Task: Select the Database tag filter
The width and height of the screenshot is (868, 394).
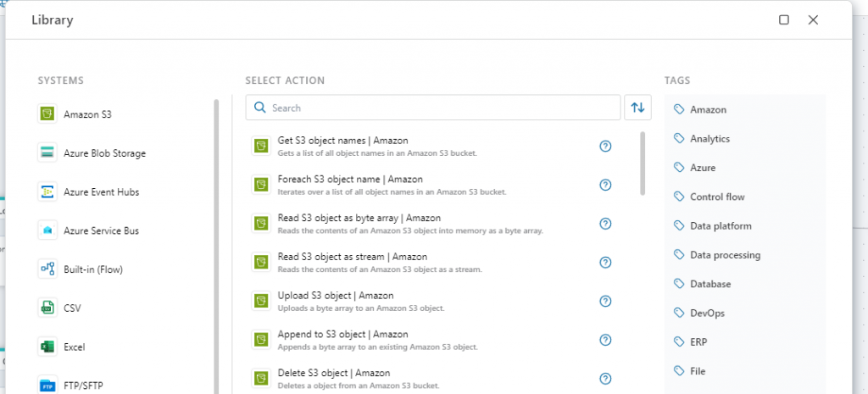Action: click(709, 284)
